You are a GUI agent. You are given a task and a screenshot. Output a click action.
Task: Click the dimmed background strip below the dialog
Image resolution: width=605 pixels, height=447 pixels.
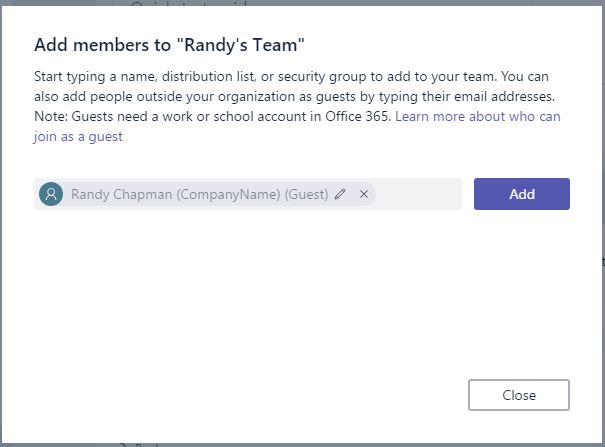[300, 442]
